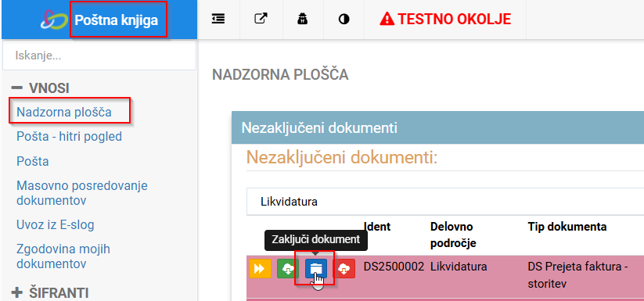
Task: Click the incognito spy icon in the toolbar
Action: (x=302, y=19)
